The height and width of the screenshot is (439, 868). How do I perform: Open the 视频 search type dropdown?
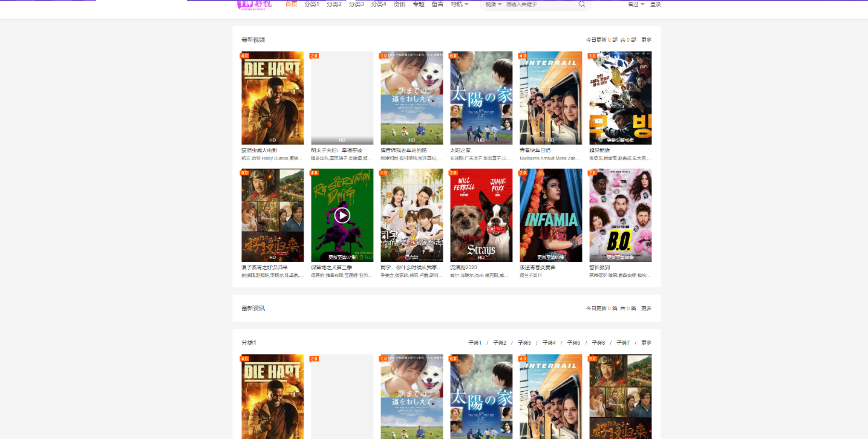(x=494, y=4)
